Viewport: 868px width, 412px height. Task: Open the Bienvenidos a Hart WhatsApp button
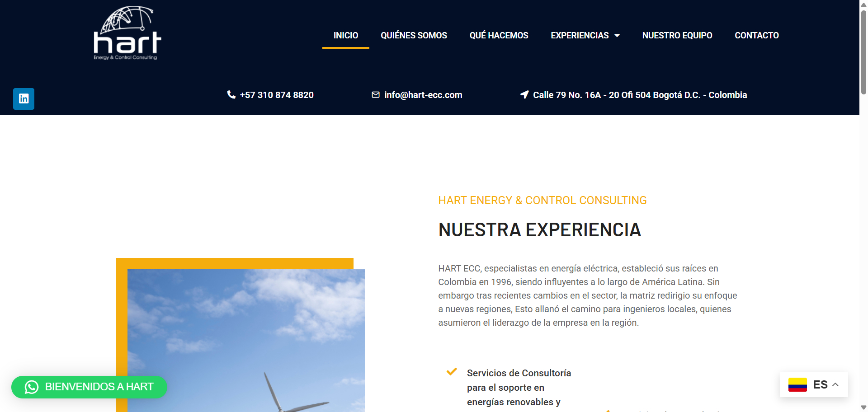click(x=89, y=387)
